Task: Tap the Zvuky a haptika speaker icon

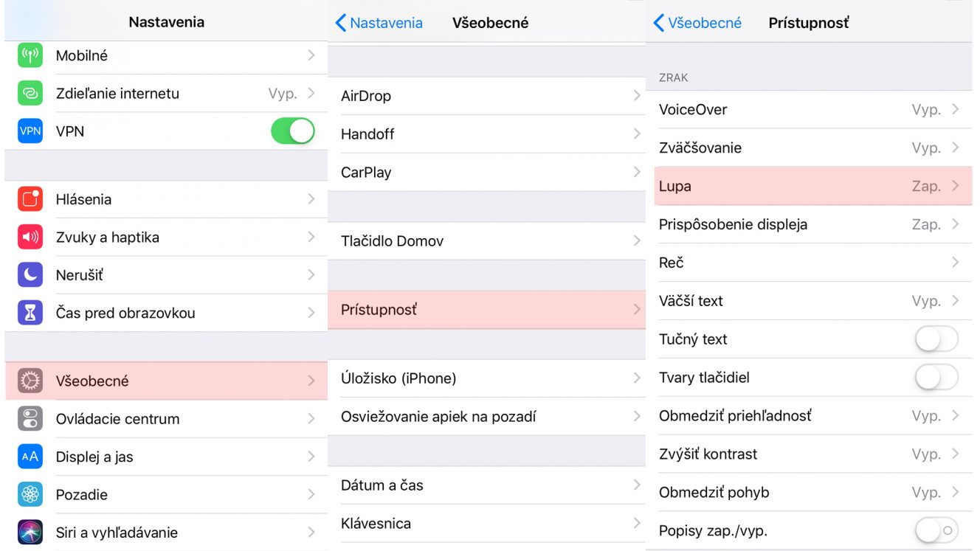Action: click(x=30, y=238)
